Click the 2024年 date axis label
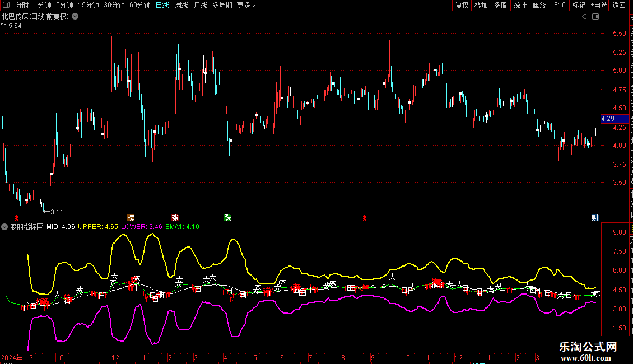Image resolution: width=633 pixels, height=364 pixels. pyautogui.click(x=12, y=357)
